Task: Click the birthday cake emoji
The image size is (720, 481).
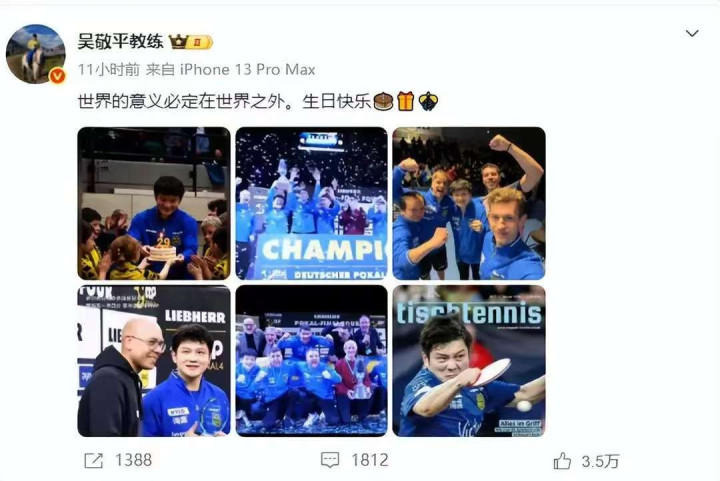Action: [383, 101]
